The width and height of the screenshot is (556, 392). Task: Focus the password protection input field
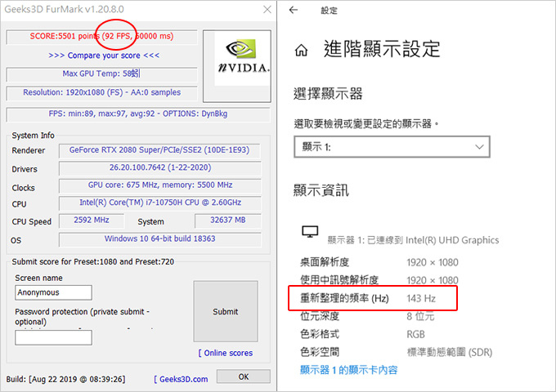(53, 337)
